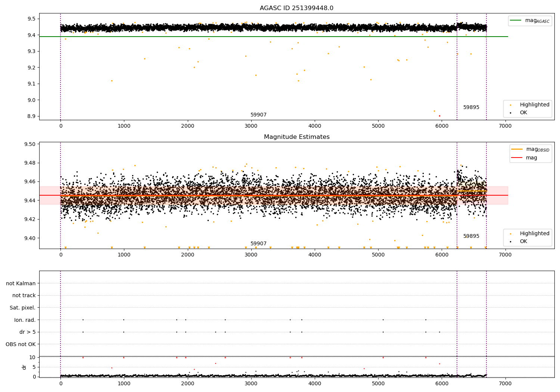Click the '8.9' y-tick in top plot
Viewport: 560px width, 392px height.
[x=32, y=116]
